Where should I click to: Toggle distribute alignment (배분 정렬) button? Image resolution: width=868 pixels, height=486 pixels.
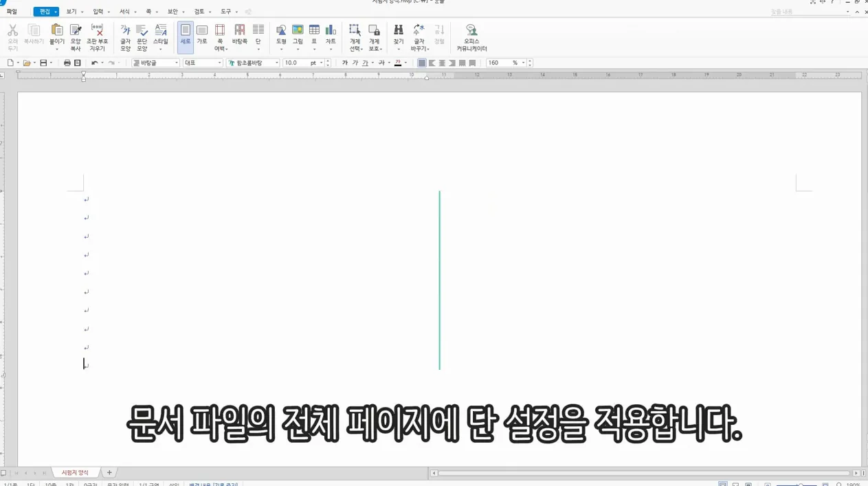(x=462, y=63)
